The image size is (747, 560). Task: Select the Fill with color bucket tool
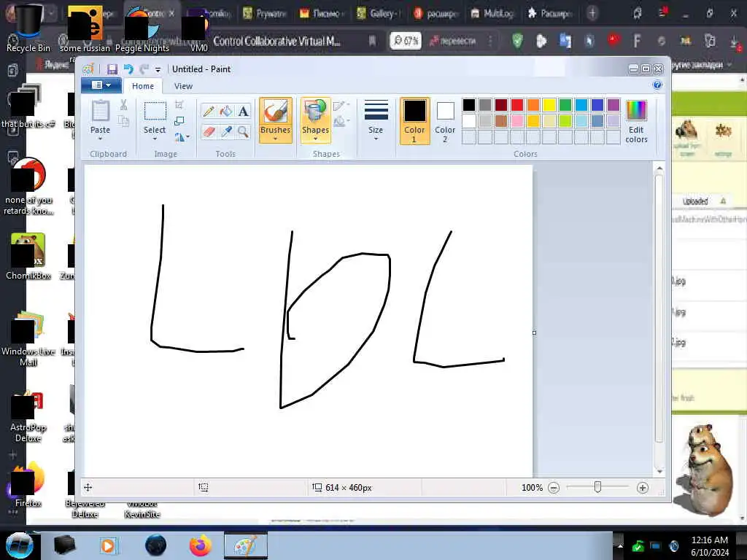coord(226,112)
